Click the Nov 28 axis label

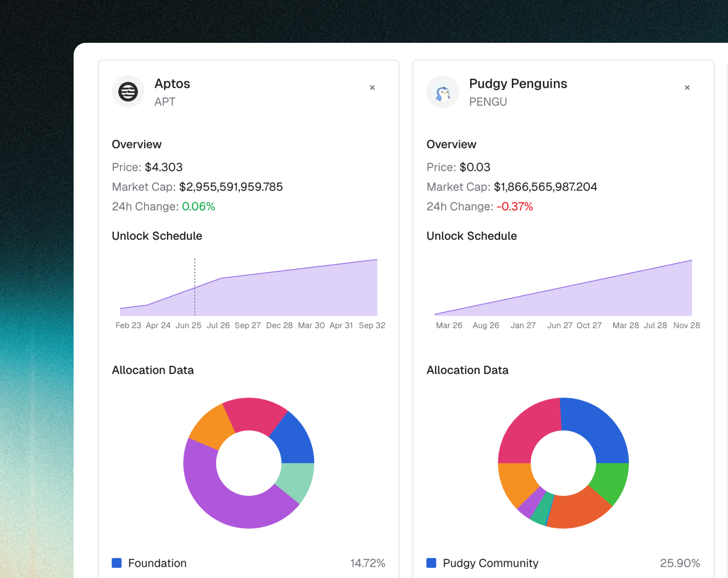click(x=686, y=326)
